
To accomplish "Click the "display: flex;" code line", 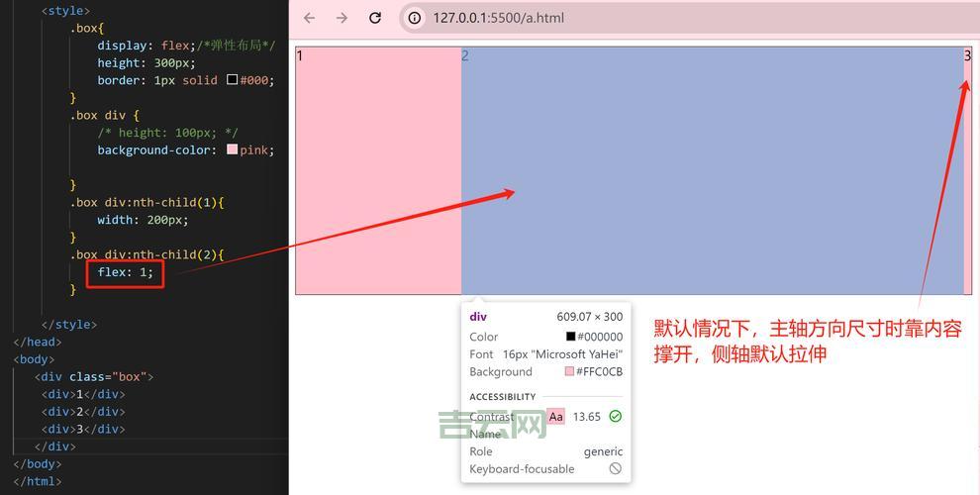I will point(138,46).
